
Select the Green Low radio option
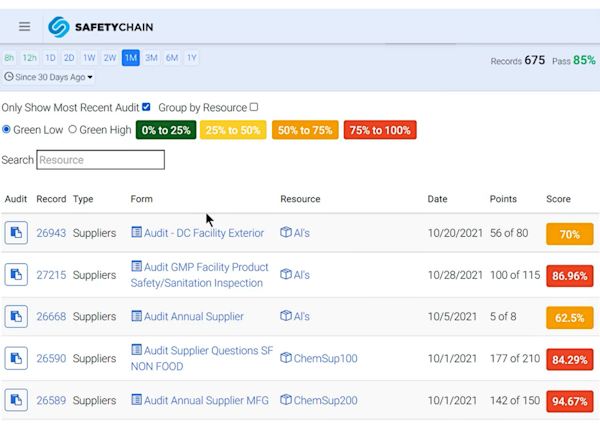[x=6, y=129]
